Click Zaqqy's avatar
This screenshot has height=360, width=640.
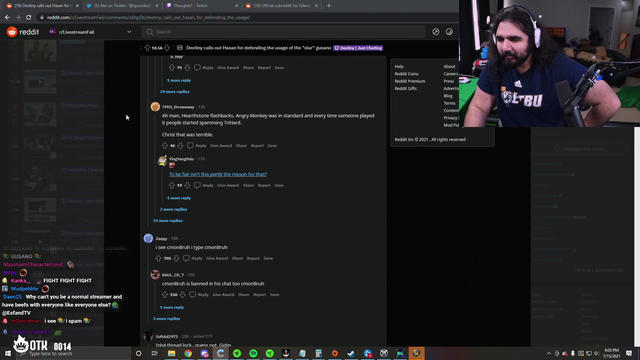coord(148,238)
